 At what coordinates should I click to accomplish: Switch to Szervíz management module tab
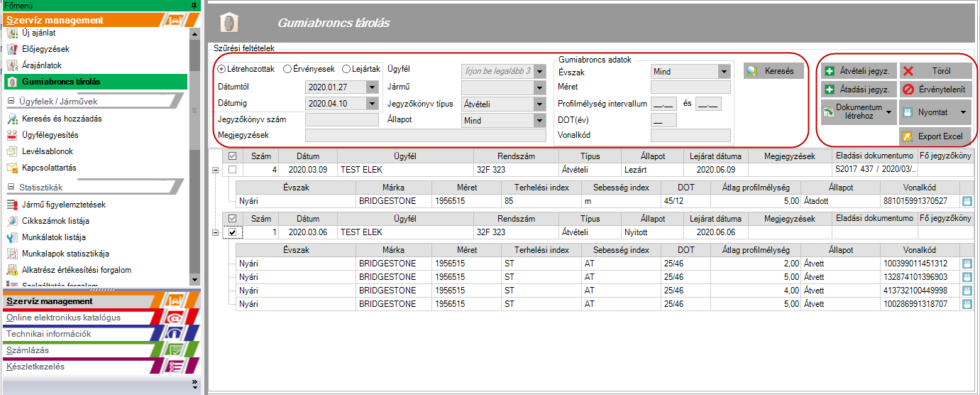tap(101, 301)
